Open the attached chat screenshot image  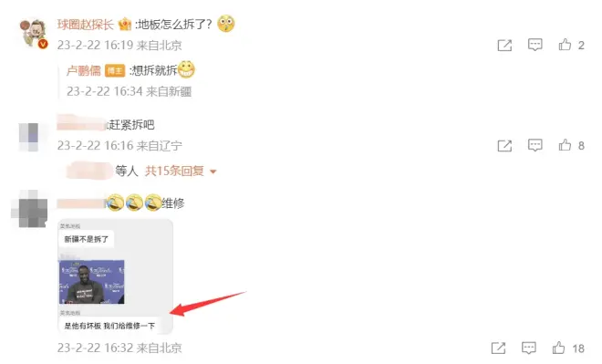[115, 276]
